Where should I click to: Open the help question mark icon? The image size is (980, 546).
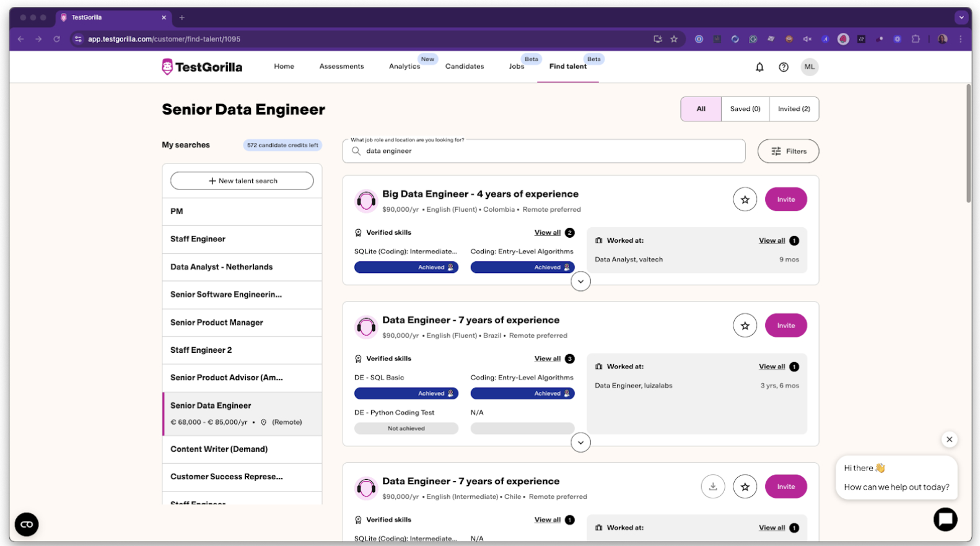784,67
